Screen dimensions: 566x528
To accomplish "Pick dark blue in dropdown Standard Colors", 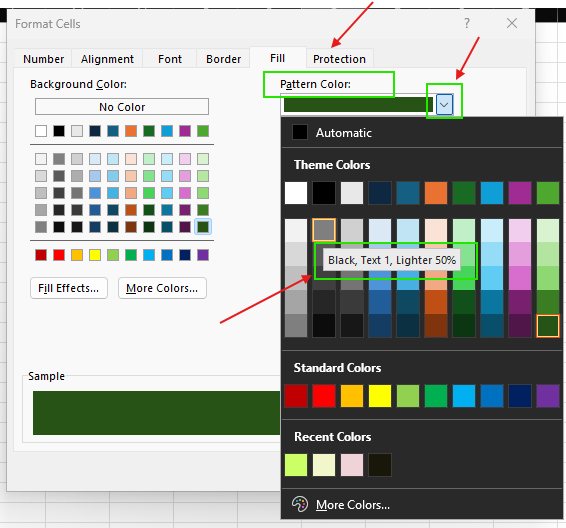I will 520,396.
